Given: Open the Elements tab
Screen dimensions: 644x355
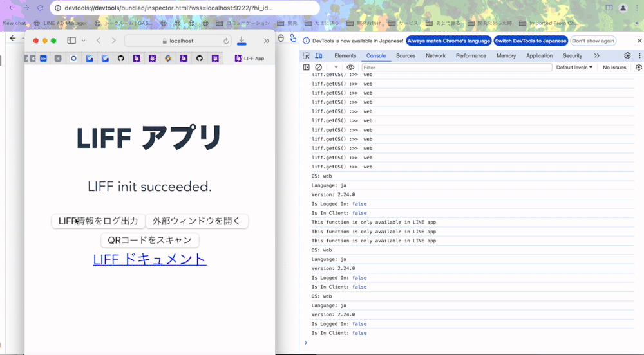Looking at the screenshot, I should (x=345, y=56).
